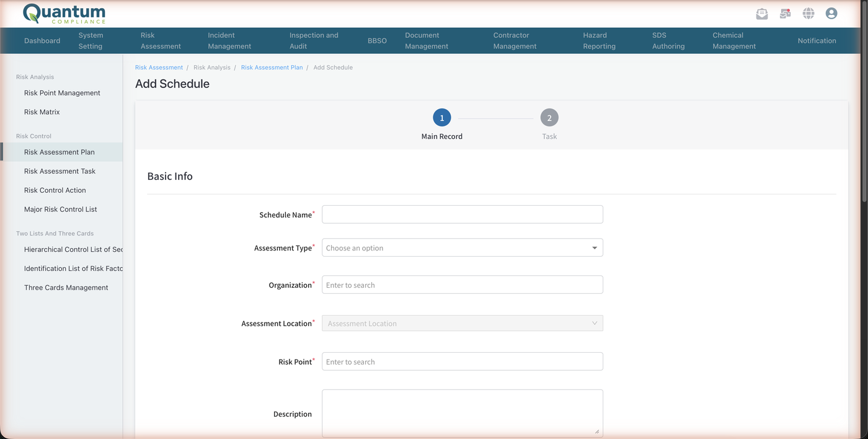Open Contractor Management menu
Screen dimensions: 868x439
pos(515,41)
